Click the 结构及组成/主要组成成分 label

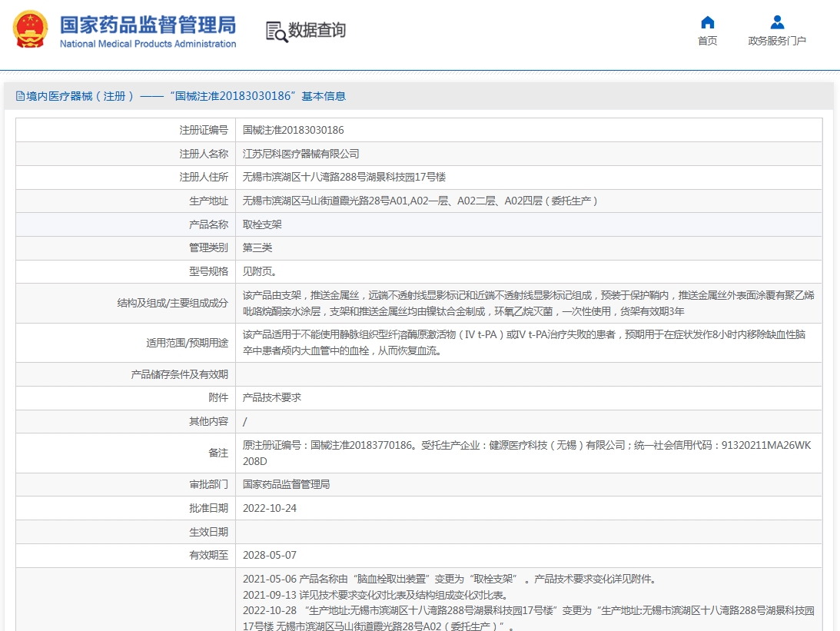[x=172, y=303]
